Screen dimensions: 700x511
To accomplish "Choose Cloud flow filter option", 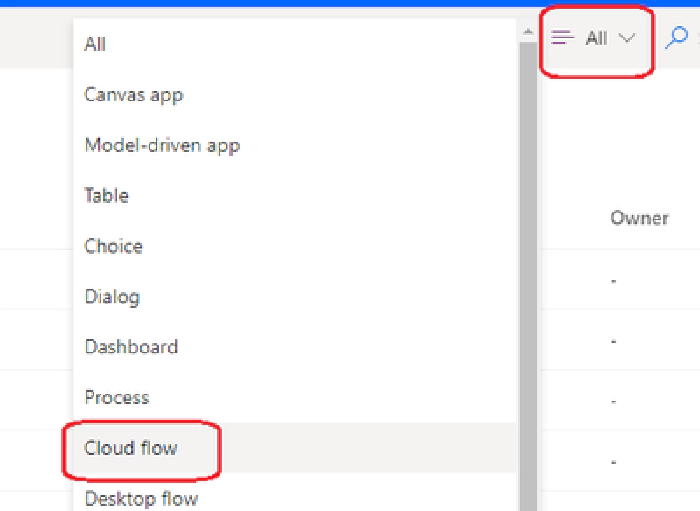I will (295, 448).
